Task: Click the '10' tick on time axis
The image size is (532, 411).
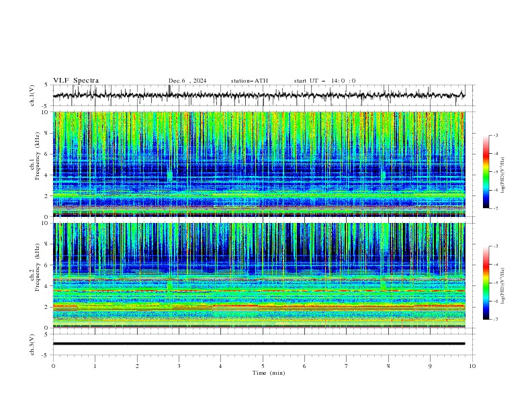Action: (472, 366)
